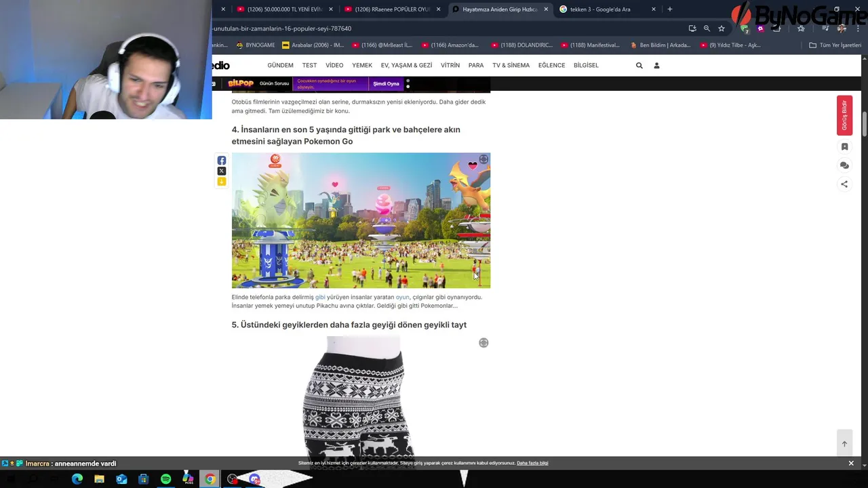Click the yellow download share icon
This screenshot has width=868, height=488.
[x=222, y=182]
